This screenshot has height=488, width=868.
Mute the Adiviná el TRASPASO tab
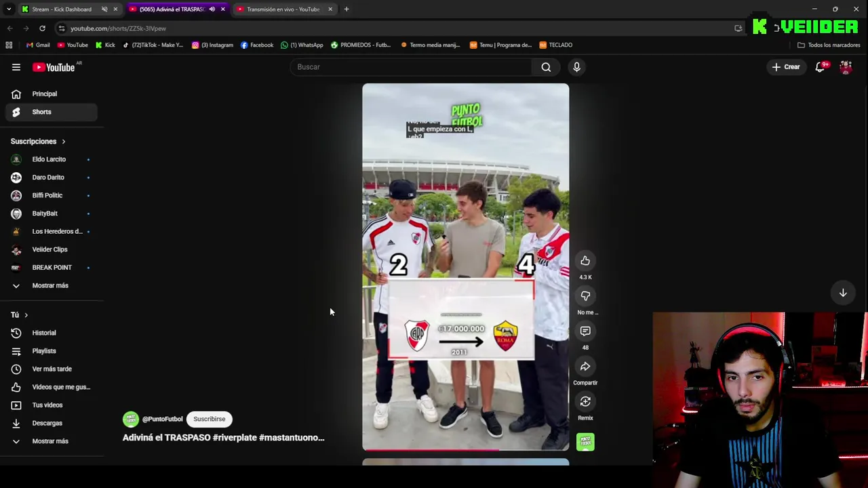[212, 9]
